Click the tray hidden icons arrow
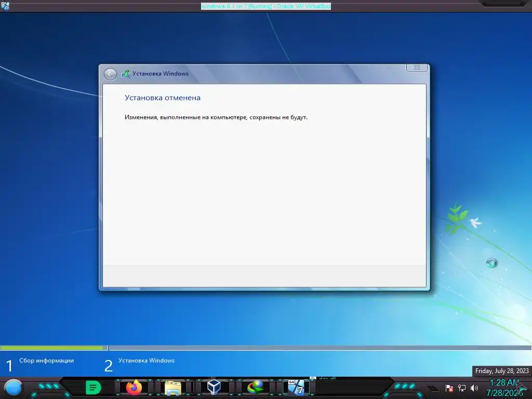Screen dimensions: 532x399 pyautogui.click(x=433, y=389)
